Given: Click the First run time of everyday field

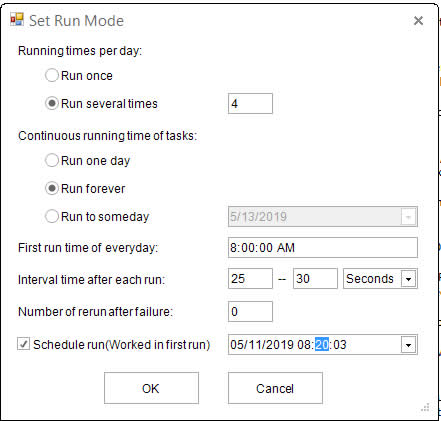Looking at the screenshot, I should coord(323,248).
